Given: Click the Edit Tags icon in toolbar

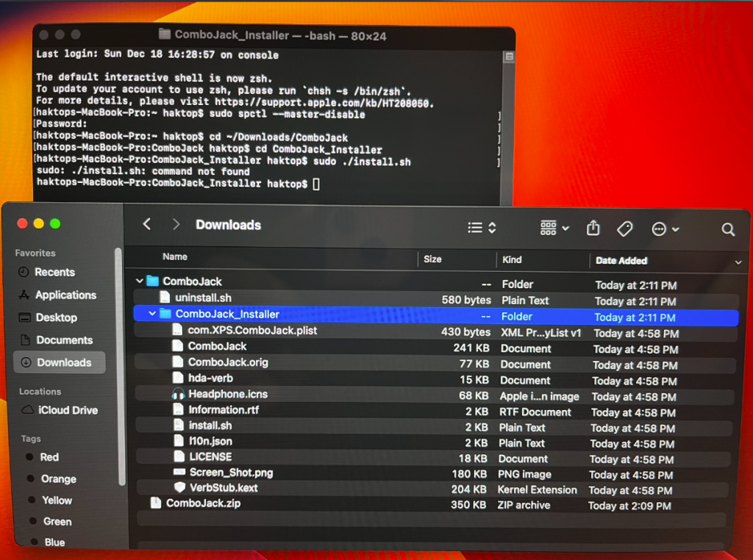Looking at the screenshot, I should point(624,229).
